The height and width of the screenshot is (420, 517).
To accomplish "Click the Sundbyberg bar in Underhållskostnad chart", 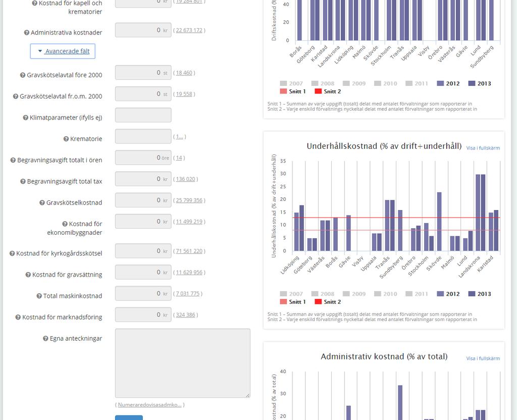I will pyautogui.click(x=400, y=230).
